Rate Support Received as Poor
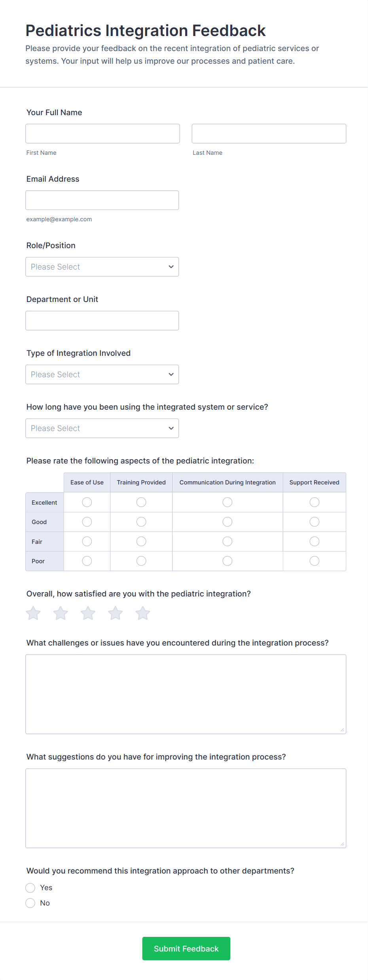This screenshot has width=368, height=980. point(314,561)
